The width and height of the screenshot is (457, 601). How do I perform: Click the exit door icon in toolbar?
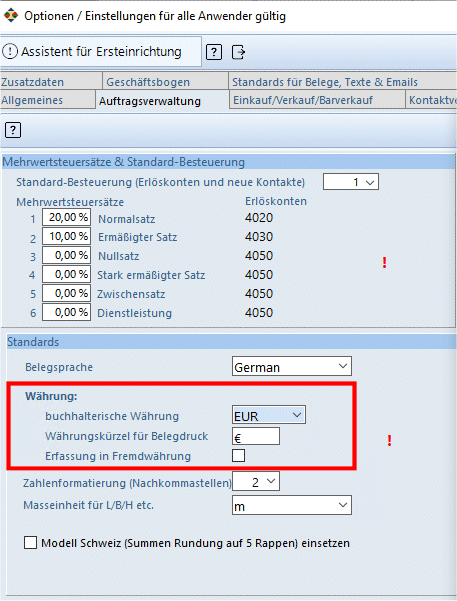(x=238, y=52)
